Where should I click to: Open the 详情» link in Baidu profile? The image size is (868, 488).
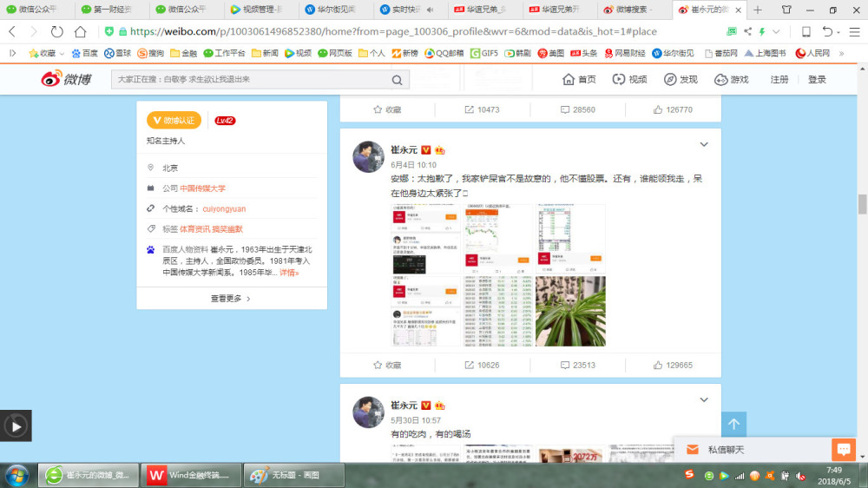point(289,273)
